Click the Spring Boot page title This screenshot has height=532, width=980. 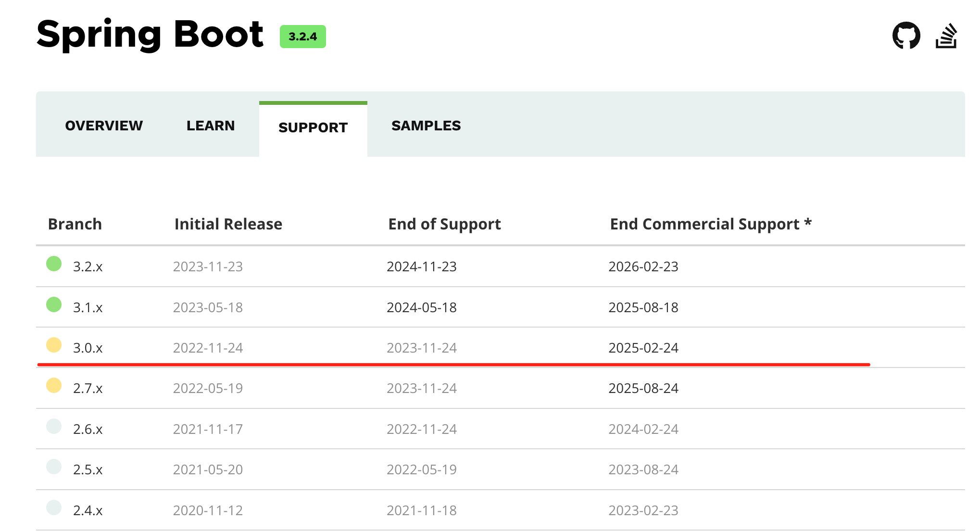pos(150,35)
